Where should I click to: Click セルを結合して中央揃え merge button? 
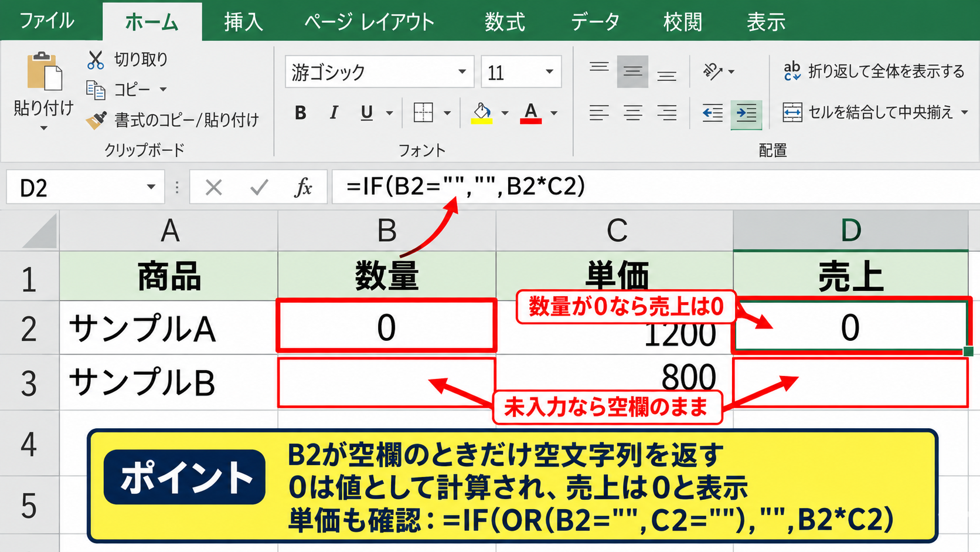[868, 112]
